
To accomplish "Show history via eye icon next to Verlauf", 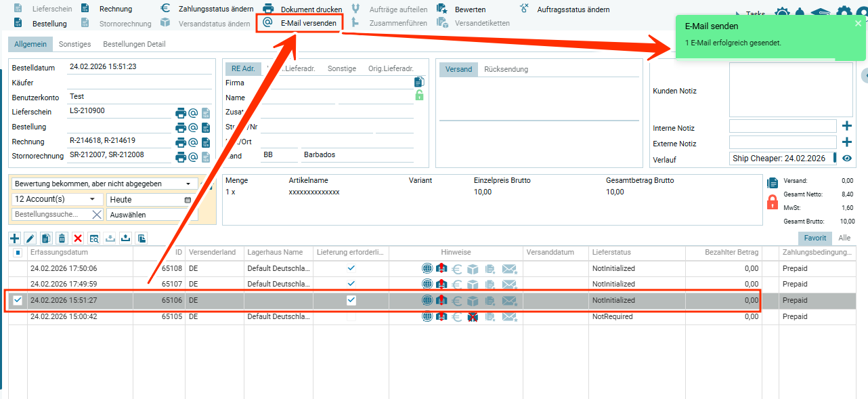I will (x=846, y=159).
